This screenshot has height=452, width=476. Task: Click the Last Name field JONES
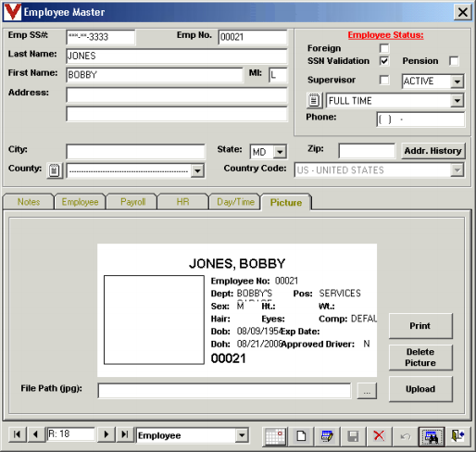click(x=177, y=56)
